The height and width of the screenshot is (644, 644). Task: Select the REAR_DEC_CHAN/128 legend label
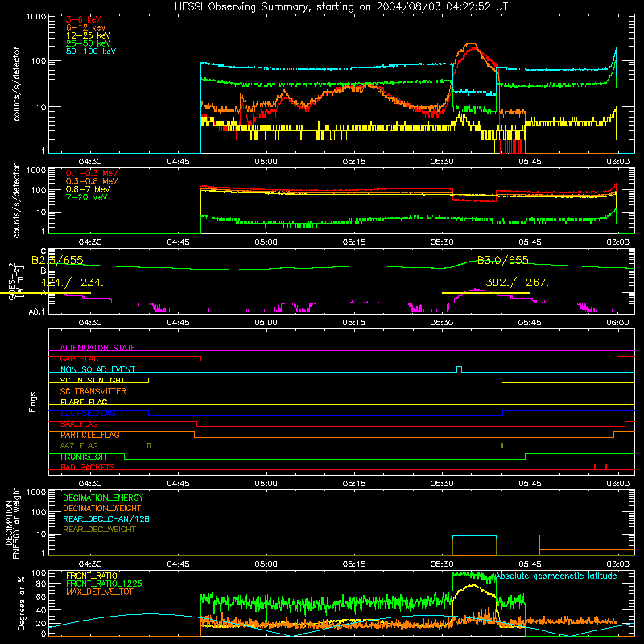point(106,518)
